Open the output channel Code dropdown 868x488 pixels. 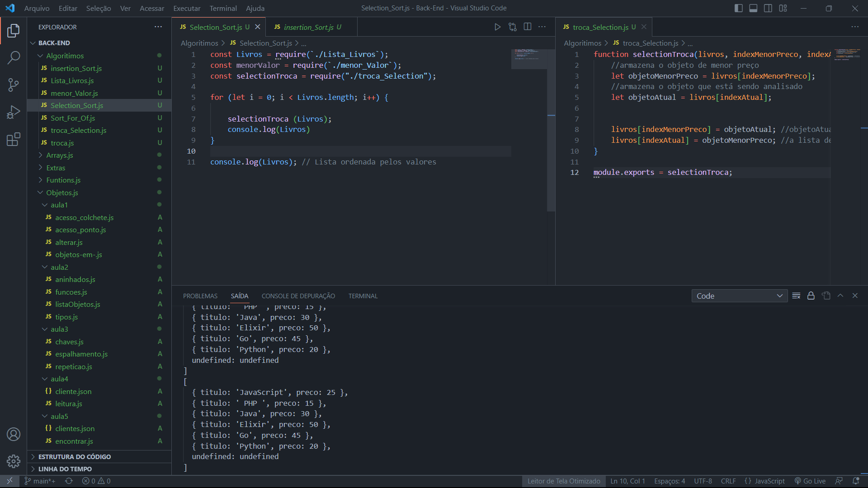pos(739,296)
